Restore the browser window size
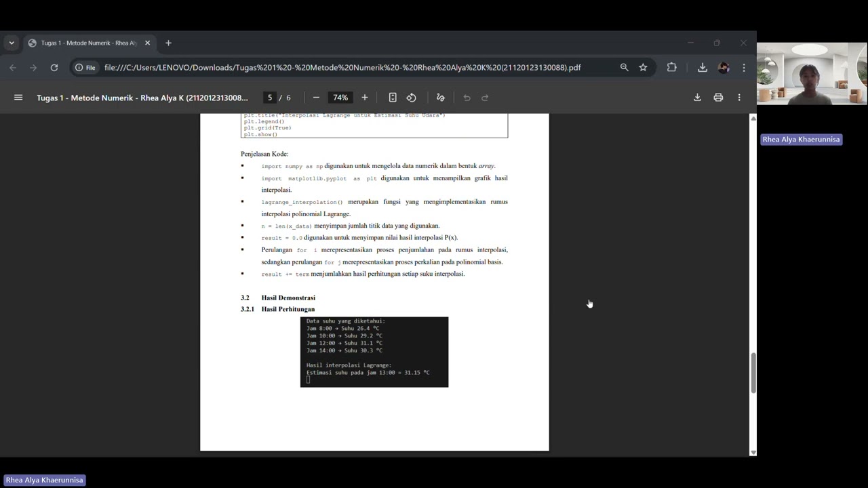 coord(717,43)
